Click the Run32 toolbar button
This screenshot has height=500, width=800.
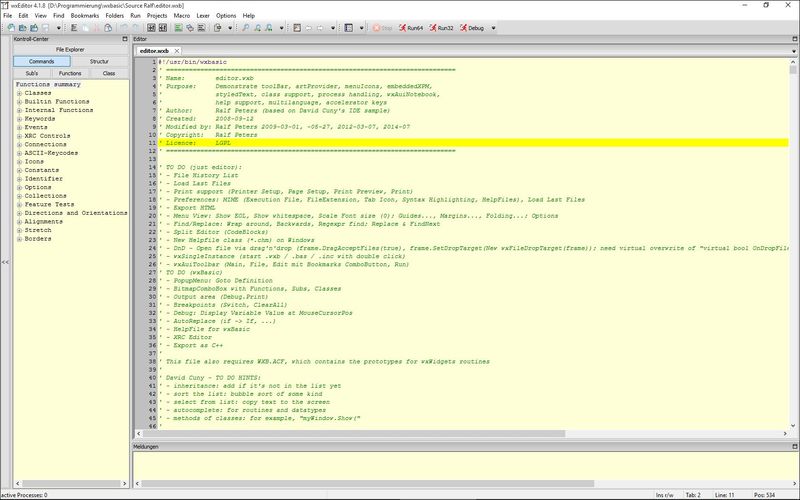click(x=447, y=28)
